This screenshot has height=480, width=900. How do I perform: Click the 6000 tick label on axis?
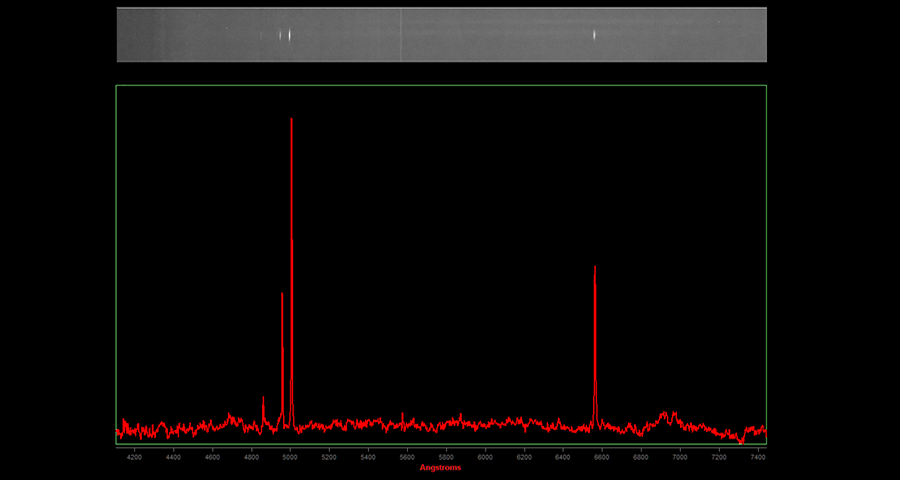coord(485,457)
